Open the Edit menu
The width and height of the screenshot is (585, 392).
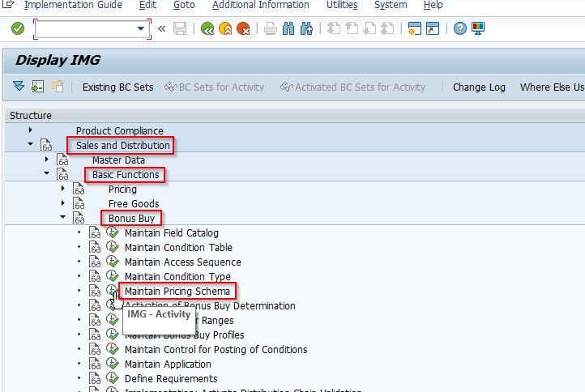(147, 5)
